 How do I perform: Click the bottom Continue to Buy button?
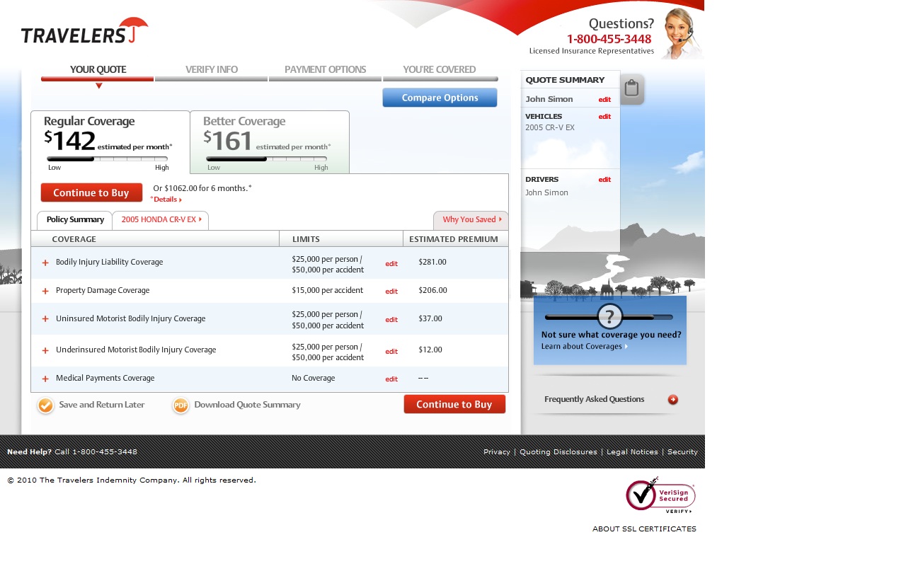click(454, 405)
